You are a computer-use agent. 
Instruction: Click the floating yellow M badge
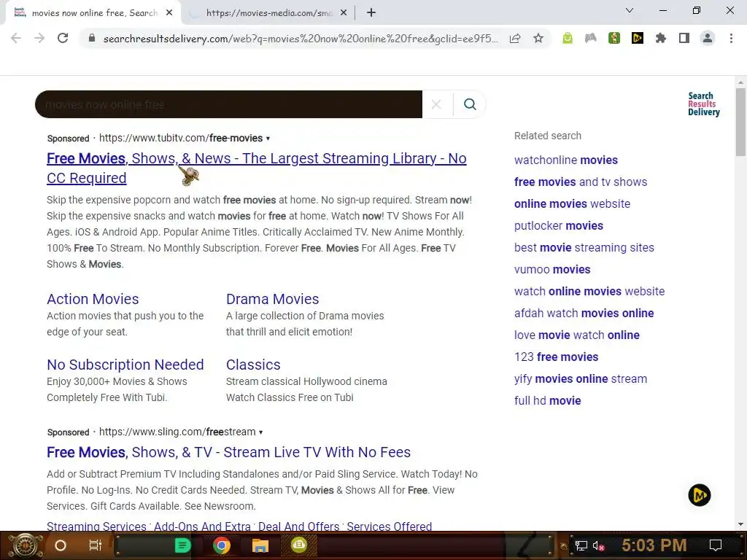[x=700, y=495]
